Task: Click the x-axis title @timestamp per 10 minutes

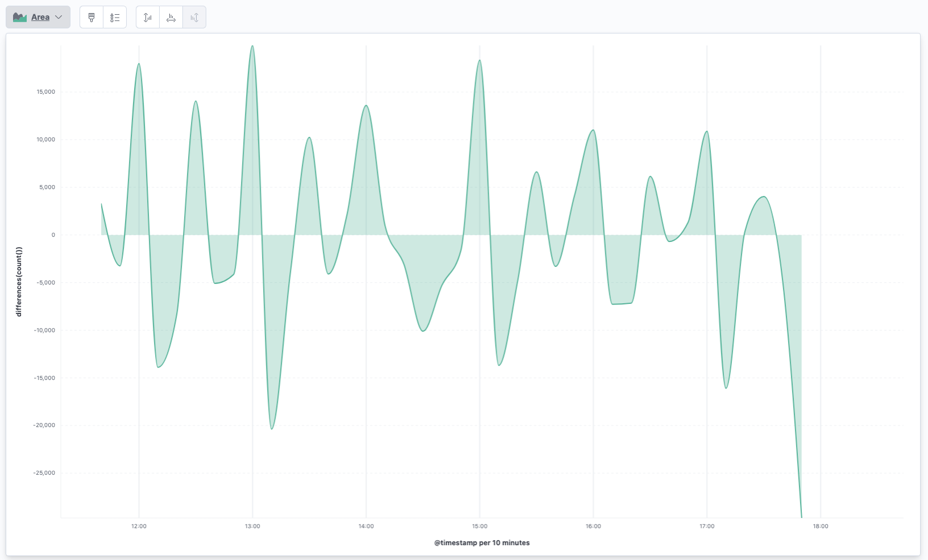Action: click(482, 543)
